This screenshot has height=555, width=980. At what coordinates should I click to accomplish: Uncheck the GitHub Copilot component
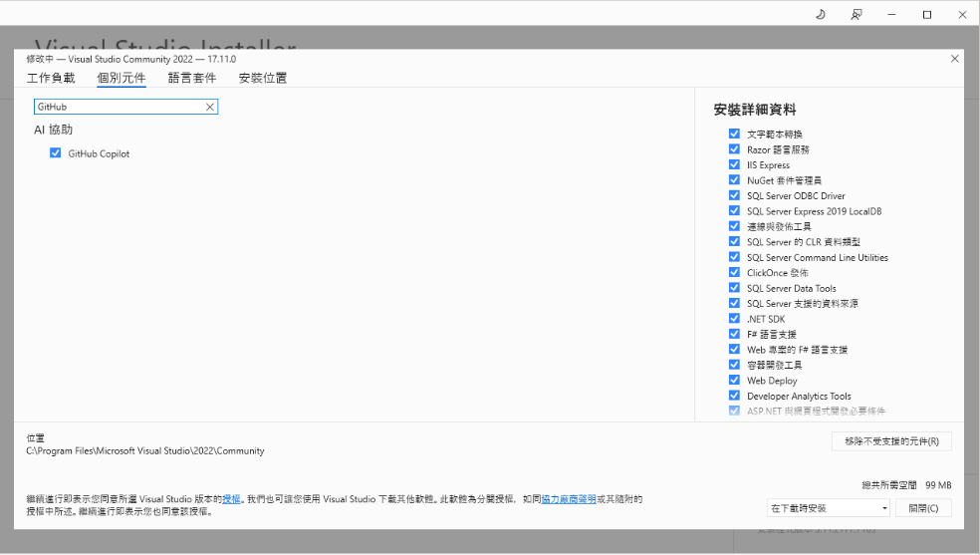[56, 153]
